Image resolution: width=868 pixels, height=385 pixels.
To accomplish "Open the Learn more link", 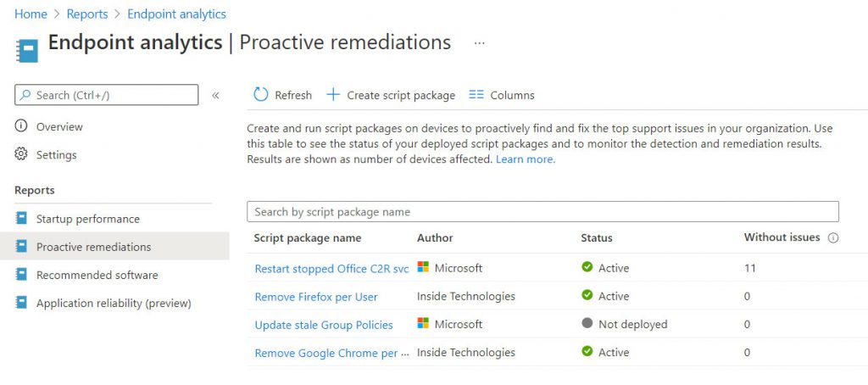I will point(526,159).
